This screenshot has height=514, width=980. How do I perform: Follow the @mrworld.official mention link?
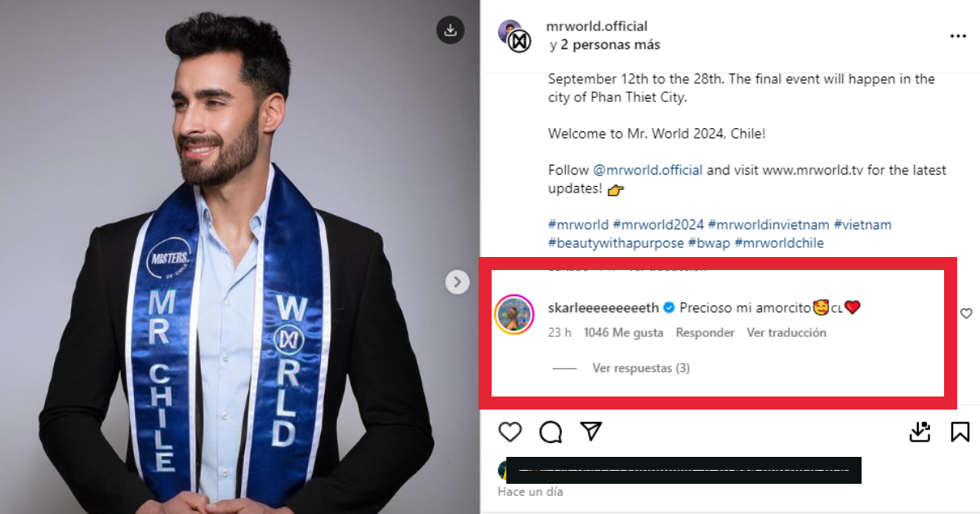click(648, 171)
